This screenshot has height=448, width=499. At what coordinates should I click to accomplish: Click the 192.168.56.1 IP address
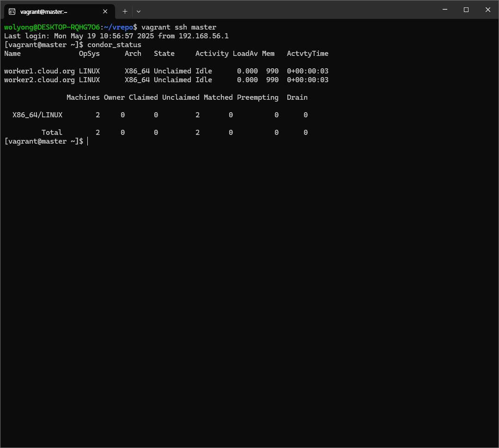pyautogui.click(x=203, y=36)
